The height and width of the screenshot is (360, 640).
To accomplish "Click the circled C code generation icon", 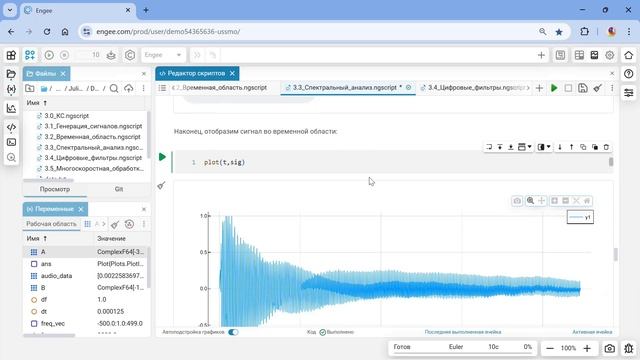I will (130, 55).
